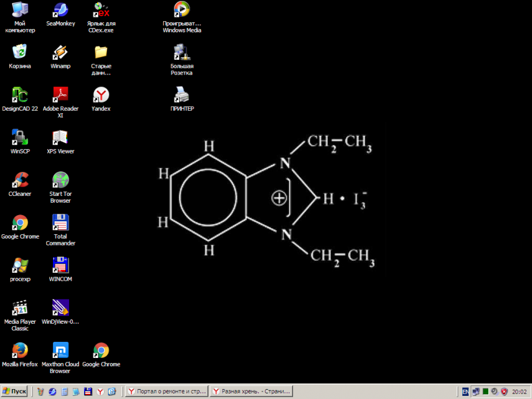Select the Start Tor Browser icon

click(60, 180)
